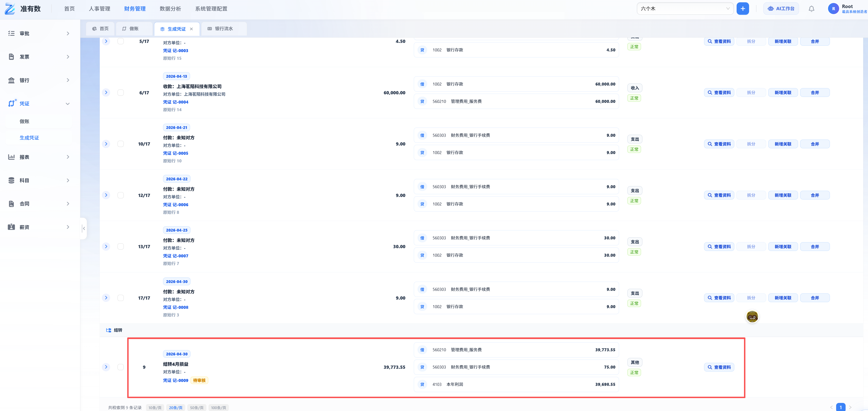868x411 pixels.
Task: Select 100条/页 page size
Action: point(219,408)
